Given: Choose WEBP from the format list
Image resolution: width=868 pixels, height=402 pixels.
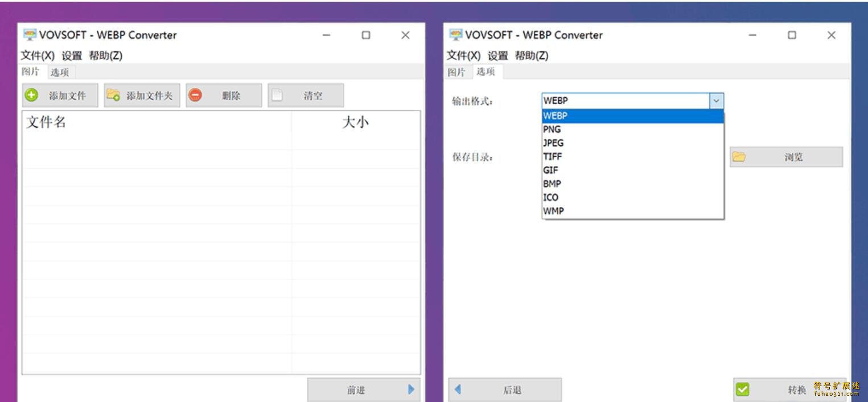Looking at the screenshot, I should [x=632, y=116].
